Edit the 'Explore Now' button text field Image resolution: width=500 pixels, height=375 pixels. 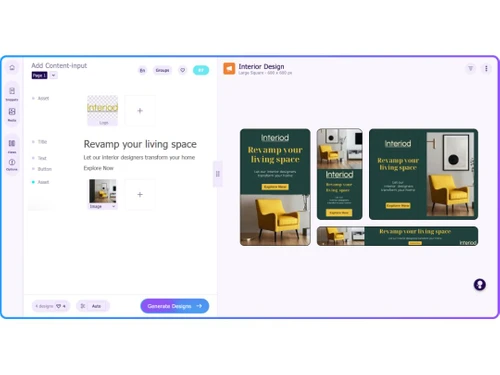pos(99,168)
